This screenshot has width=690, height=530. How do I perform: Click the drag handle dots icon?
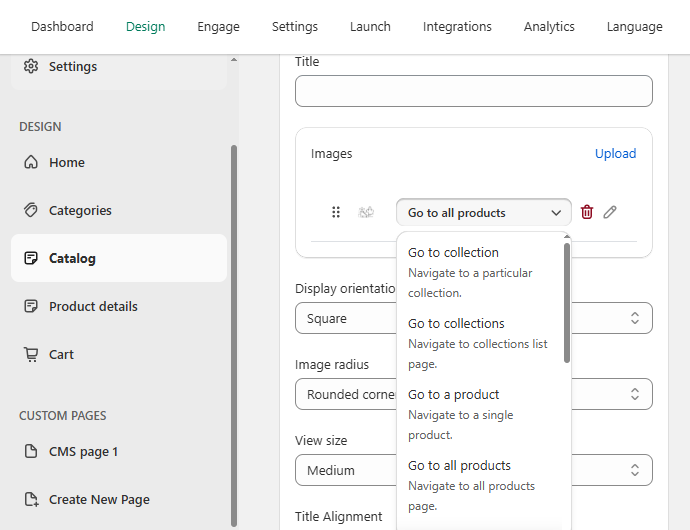point(336,212)
